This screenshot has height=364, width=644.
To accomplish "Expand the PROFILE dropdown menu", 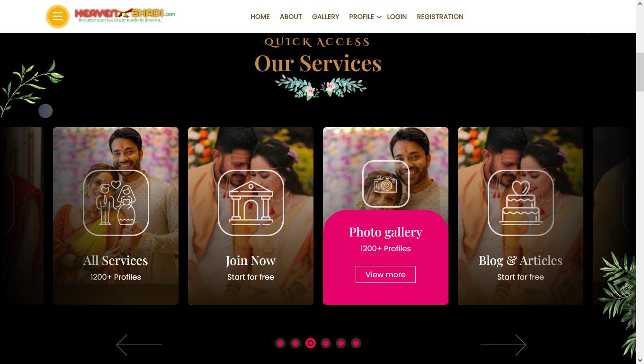I will click(365, 17).
